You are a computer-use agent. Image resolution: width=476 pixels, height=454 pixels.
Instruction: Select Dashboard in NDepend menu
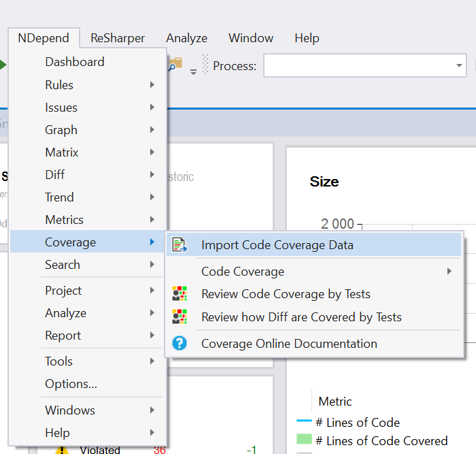(x=88, y=62)
